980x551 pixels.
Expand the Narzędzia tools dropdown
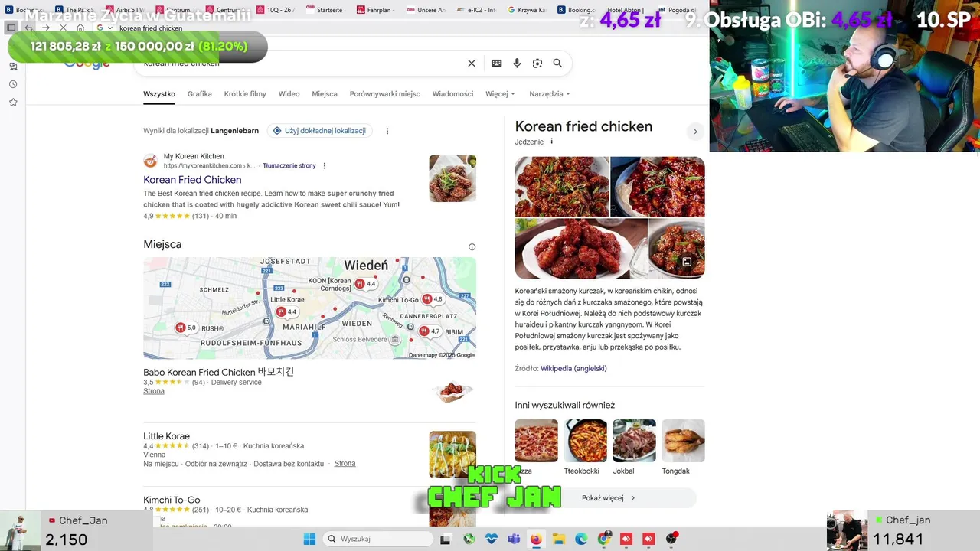[549, 94]
